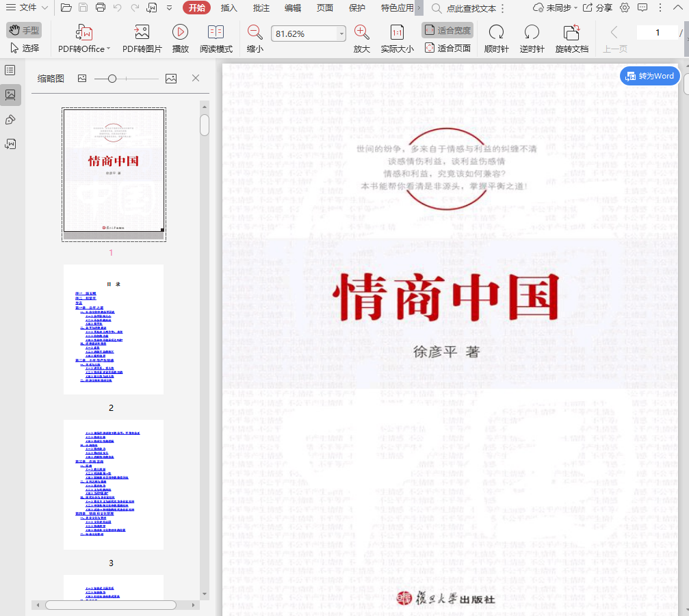Switch to the 编辑 tab
Image resolution: width=689 pixels, height=616 pixels.
(293, 8)
